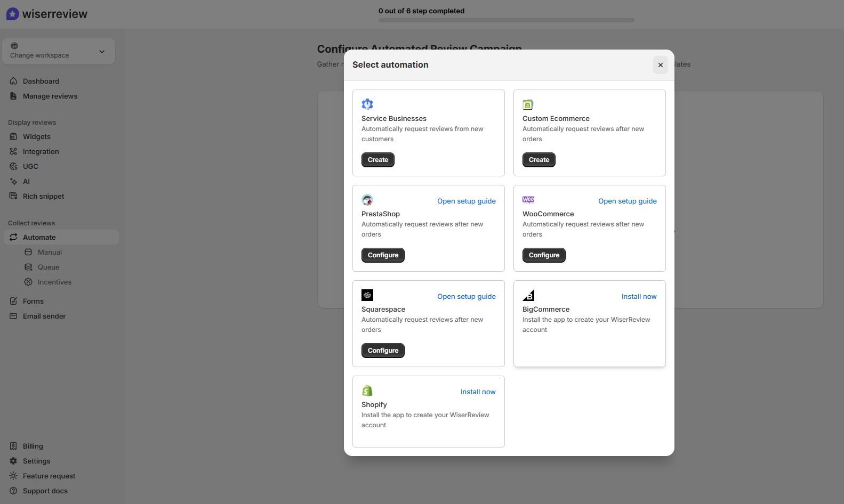Click the Rich snippet icon
The width and height of the screenshot is (844, 504).
point(13,196)
